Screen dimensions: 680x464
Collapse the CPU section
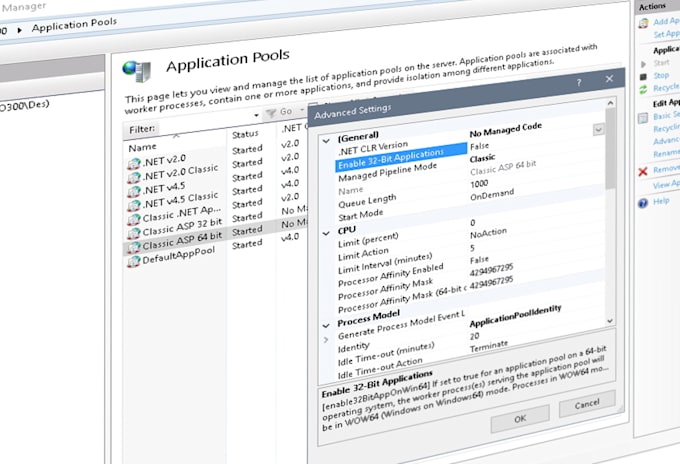tap(326, 233)
